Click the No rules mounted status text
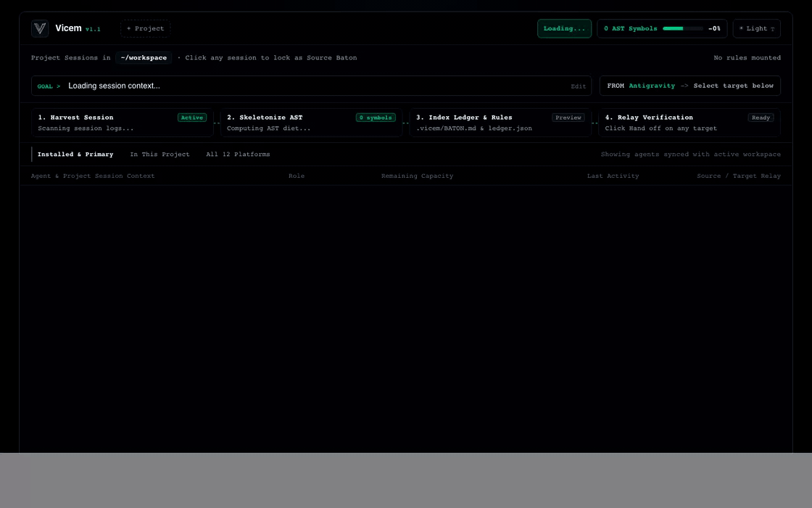 (x=747, y=58)
